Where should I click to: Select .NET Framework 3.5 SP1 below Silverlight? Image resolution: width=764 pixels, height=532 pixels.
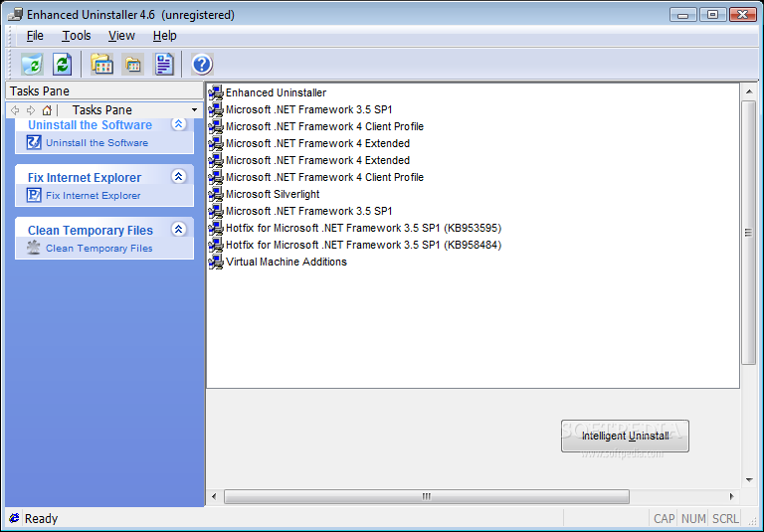click(309, 211)
